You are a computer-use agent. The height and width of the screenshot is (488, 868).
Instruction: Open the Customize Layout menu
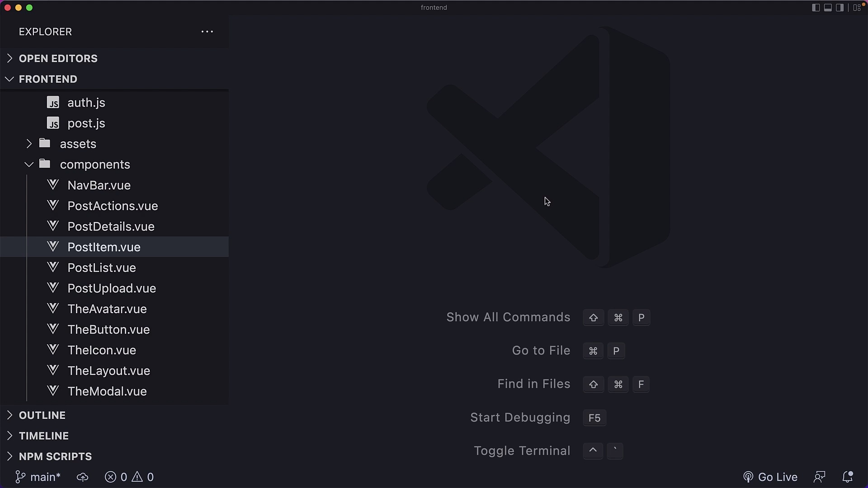[857, 8]
